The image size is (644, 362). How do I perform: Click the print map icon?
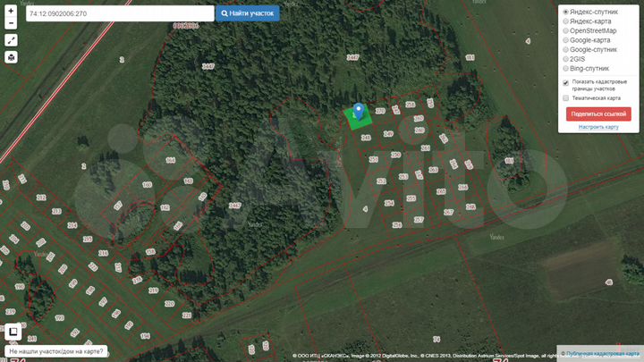pos(11,57)
